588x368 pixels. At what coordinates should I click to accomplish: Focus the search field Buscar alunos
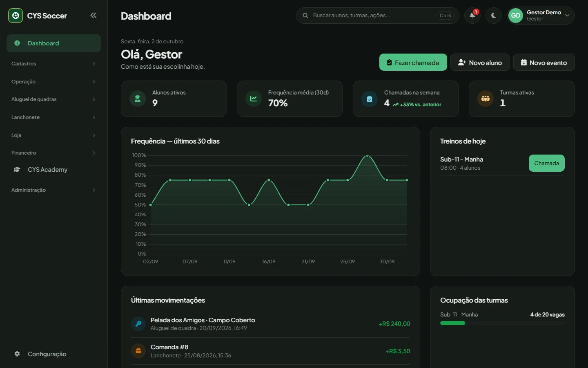377,16
